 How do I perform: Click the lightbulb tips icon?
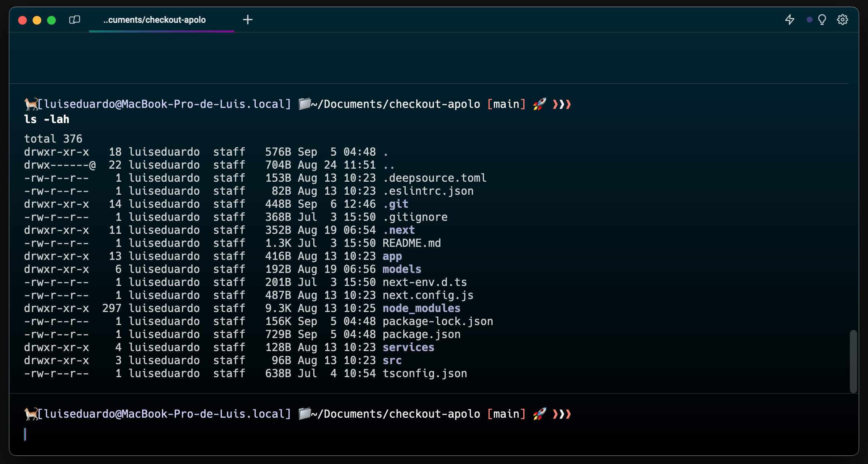(x=822, y=20)
